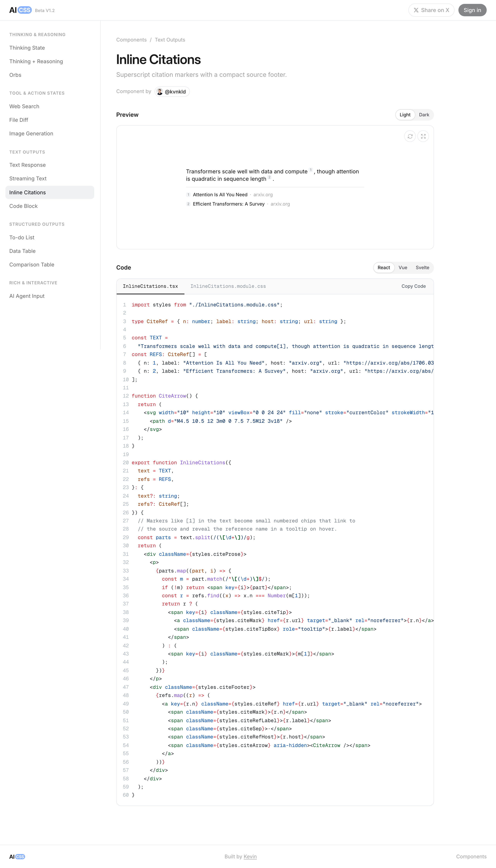496x868 pixels.
Task: Open Thinking + Reasoning in sidebar
Action: click(x=50, y=61)
